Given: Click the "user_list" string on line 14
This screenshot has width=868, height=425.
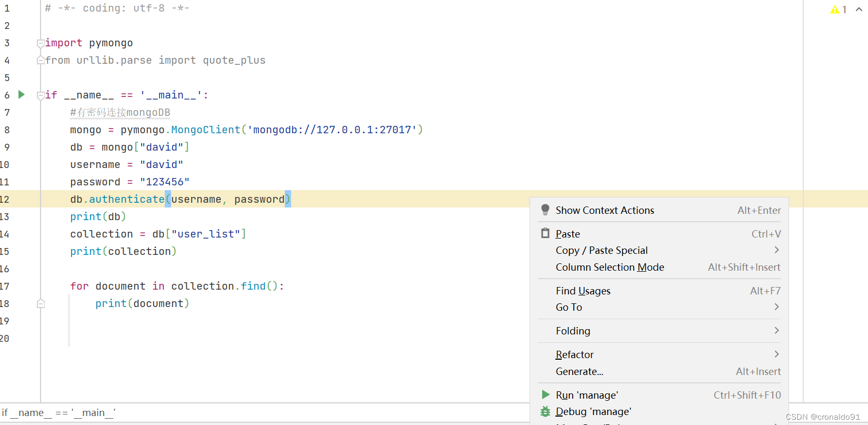Looking at the screenshot, I should [206, 234].
